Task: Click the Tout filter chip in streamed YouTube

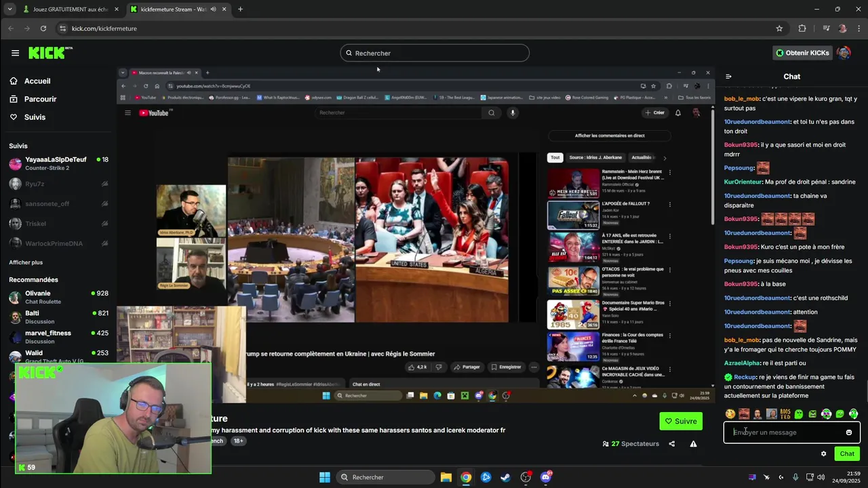Action: 555,157
